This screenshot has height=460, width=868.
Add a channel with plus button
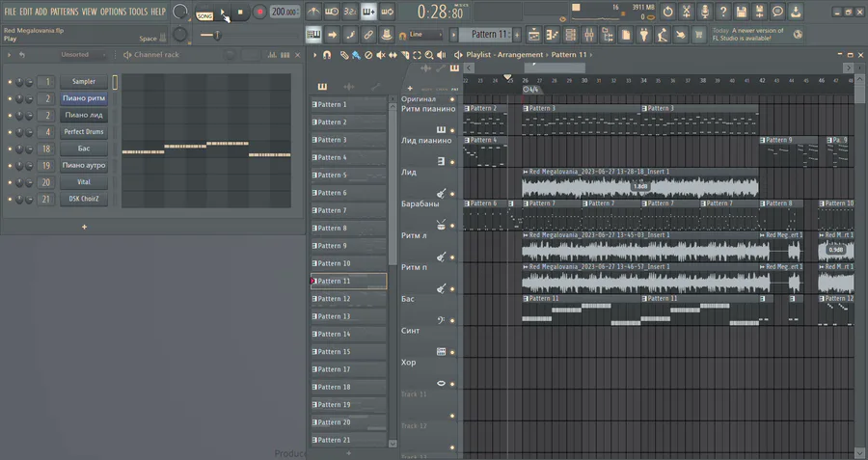[84, 227]
